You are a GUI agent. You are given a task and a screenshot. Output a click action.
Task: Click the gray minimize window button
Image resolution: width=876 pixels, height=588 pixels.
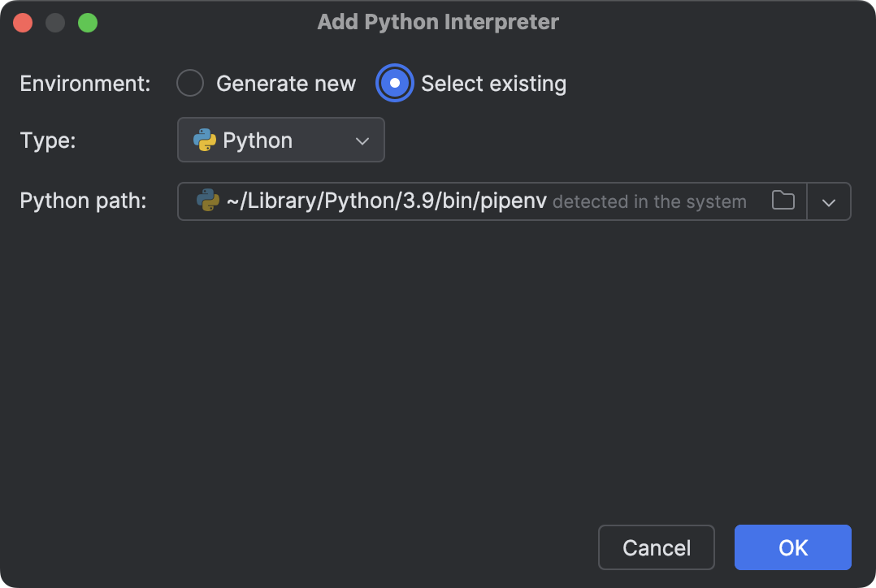pos(55,23)
